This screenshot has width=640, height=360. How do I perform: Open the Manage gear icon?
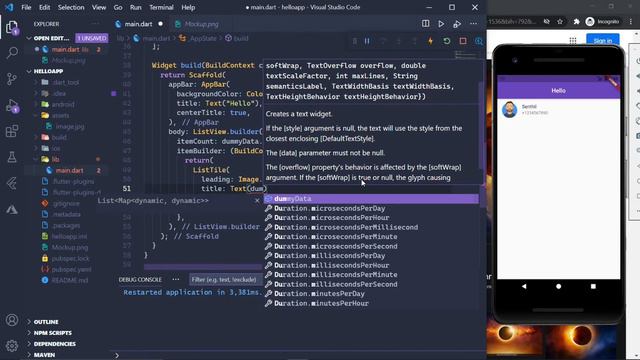click(12, 346)
